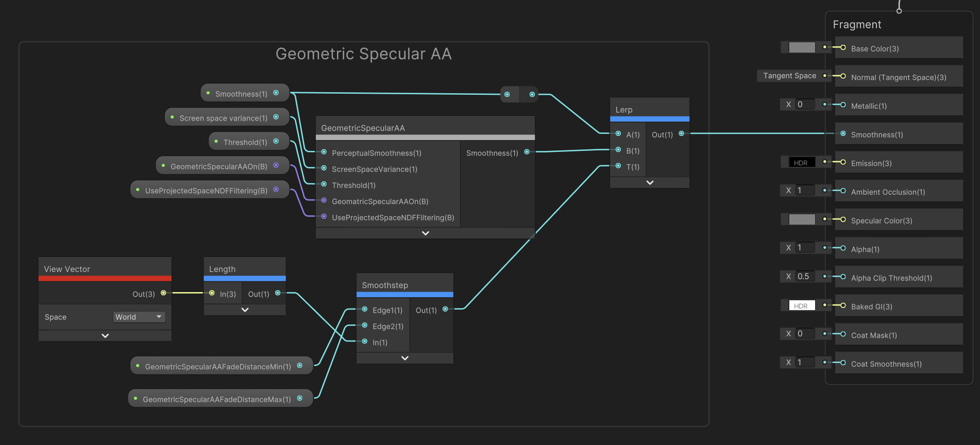
Task: Click the Base Color gray swatch
Action: coord(802,48)
